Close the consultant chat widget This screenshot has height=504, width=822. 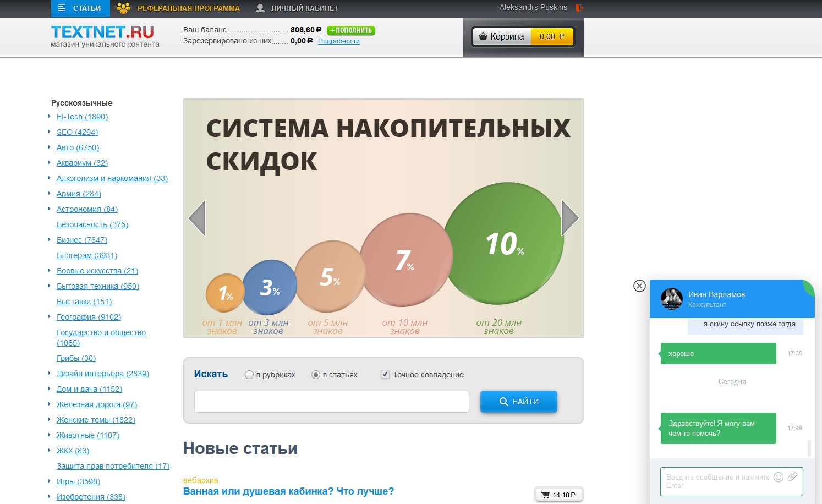[x=639, y=286]
